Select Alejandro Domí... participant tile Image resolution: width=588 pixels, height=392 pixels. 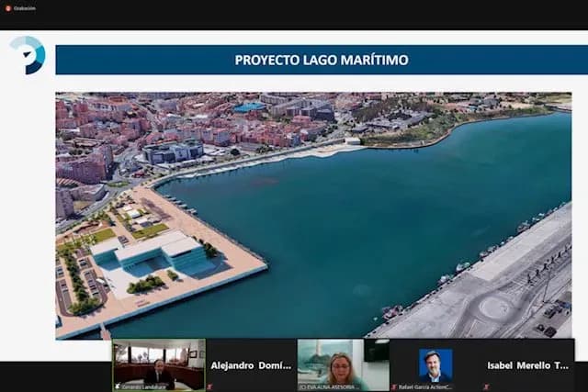(251, 365)
